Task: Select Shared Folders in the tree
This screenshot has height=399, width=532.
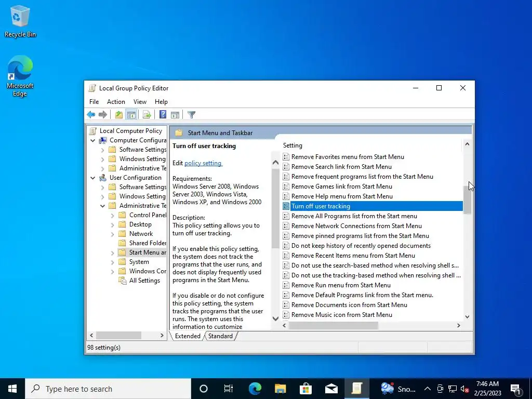Action: click(148, 243)
